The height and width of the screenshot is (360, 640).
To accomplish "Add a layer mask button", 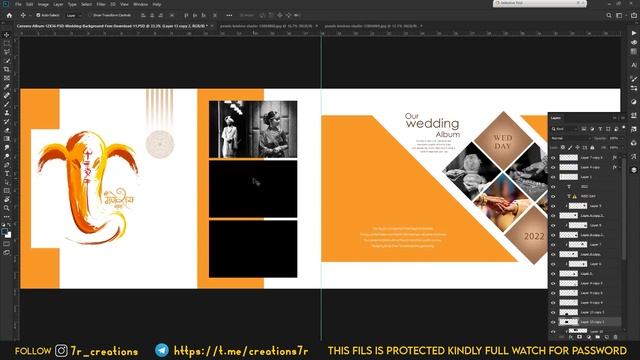I will coord(579,337).
